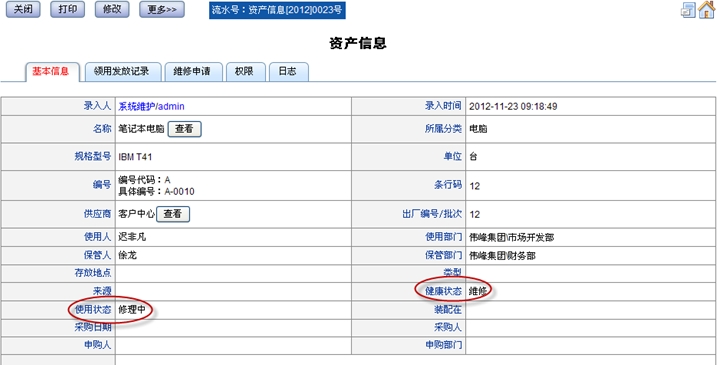The image size is (718, 365).
Task: Click the 健康状态 field label
Action: [443, 291]
